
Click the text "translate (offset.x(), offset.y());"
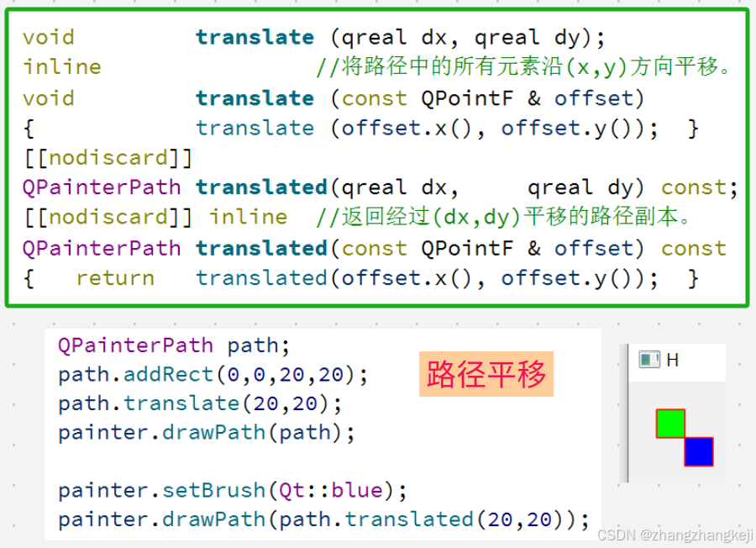pyautogui.click(x=427, y=129)
